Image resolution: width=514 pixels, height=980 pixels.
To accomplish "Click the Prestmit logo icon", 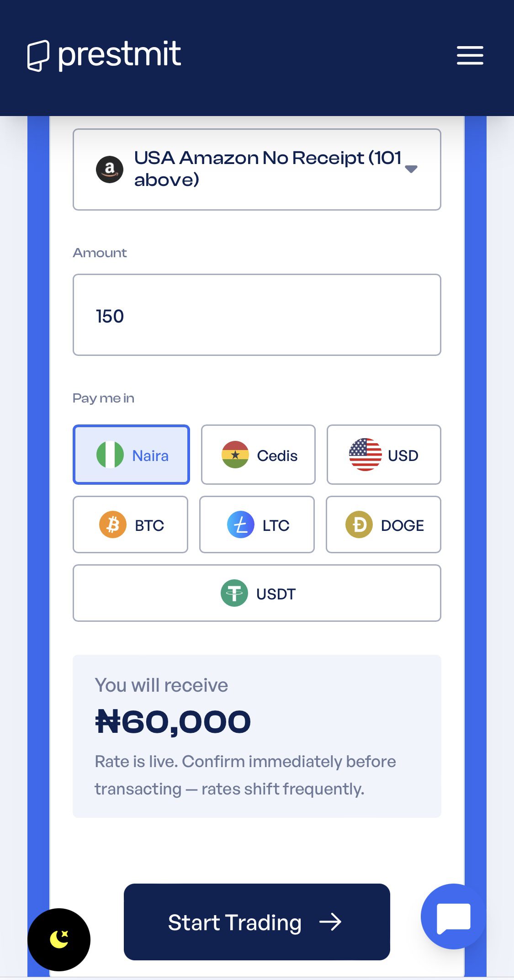I will tap(38, 56).
